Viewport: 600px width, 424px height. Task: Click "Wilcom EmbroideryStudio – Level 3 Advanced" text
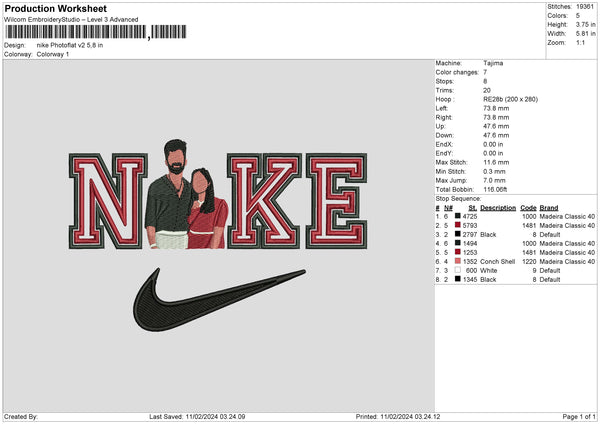coord(71,20)
